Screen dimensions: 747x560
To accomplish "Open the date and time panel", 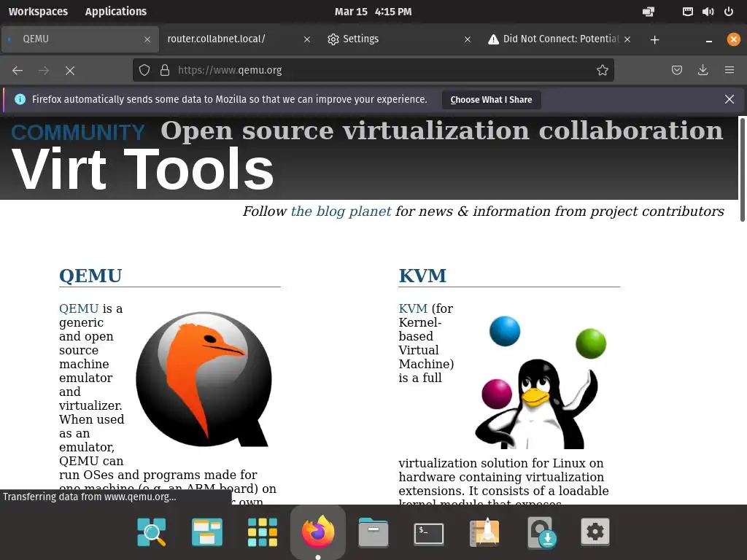I will tap(373, 12).
